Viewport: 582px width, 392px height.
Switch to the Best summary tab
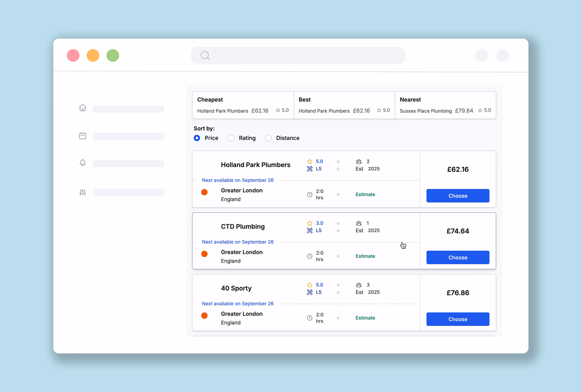point(344,105)
